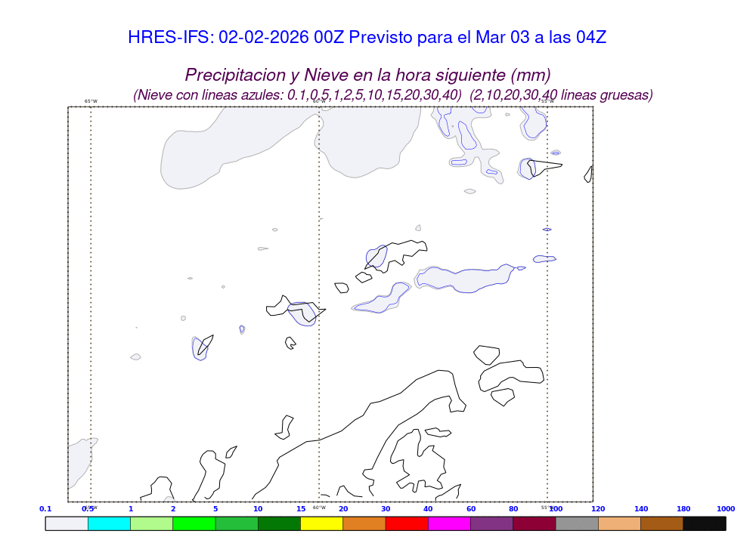The width and height of the screenshot is (756, 534).
Task: Click the HRES-IFS forecast title text
Action: [x=367, y=37]
